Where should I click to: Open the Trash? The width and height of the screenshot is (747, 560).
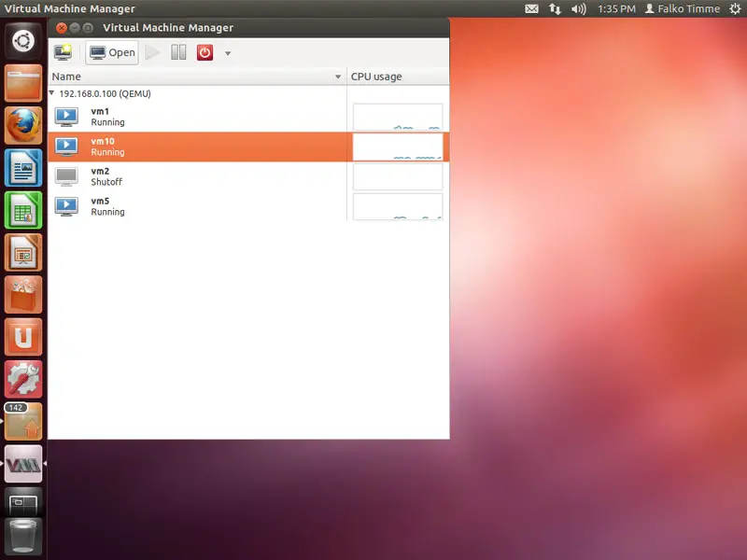(x=23, y=537)
